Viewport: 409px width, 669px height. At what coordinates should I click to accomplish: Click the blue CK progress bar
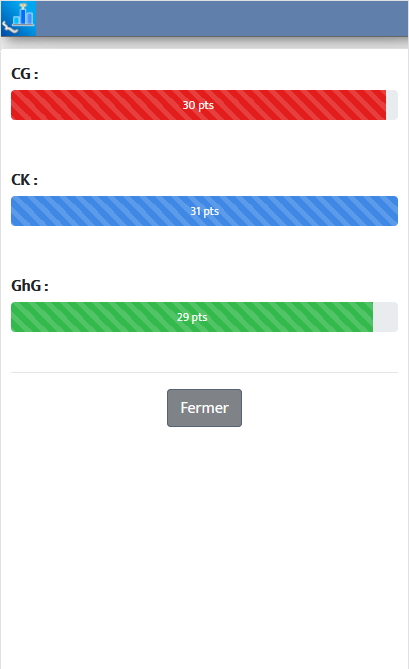tap(204, 211)
